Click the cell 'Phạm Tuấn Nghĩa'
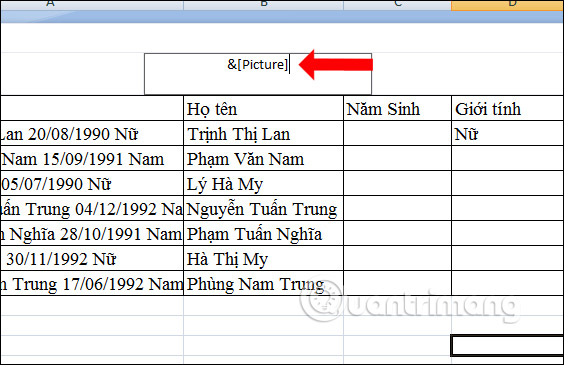This screenshot has width=564, height=365. [264, 233]
